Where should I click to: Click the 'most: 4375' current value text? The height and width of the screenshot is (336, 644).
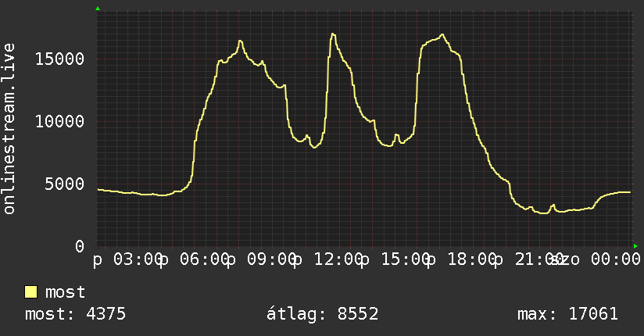click(75, 314)
